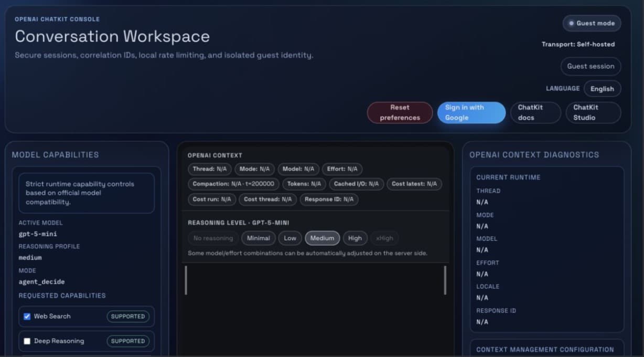Viewport: 644px width, 357px height.
Task: Click RESPONSE ID label in diagnostics
Action: [x=496, y=311]
